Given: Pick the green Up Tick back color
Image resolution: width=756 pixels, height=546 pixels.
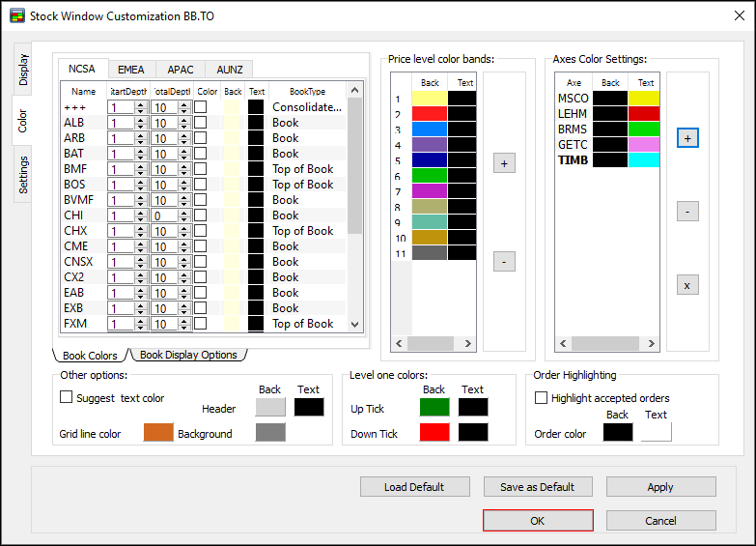Looking at the screenshot, I should tap(434, 407).
